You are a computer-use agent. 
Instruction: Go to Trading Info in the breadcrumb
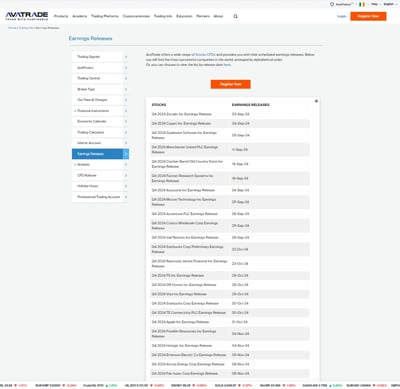pos(26,28)
